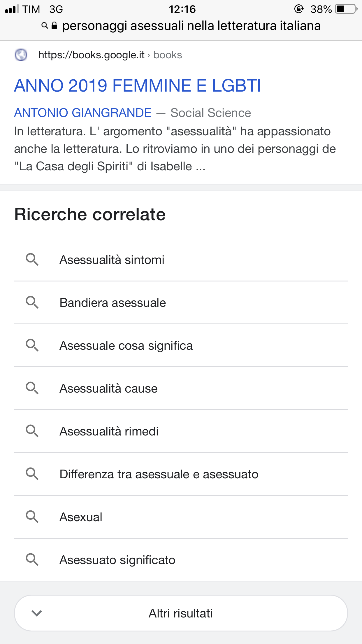Image resolution: width=362 pixels, height=644 pixels.
Task: Open the books.google.it breadcrumb URL
Action: point(110,55)
